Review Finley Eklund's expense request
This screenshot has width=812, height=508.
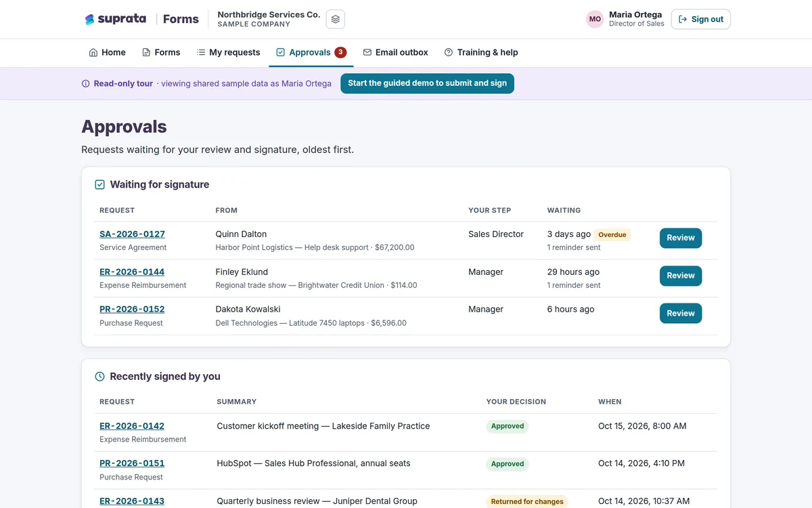coord(681,276)
